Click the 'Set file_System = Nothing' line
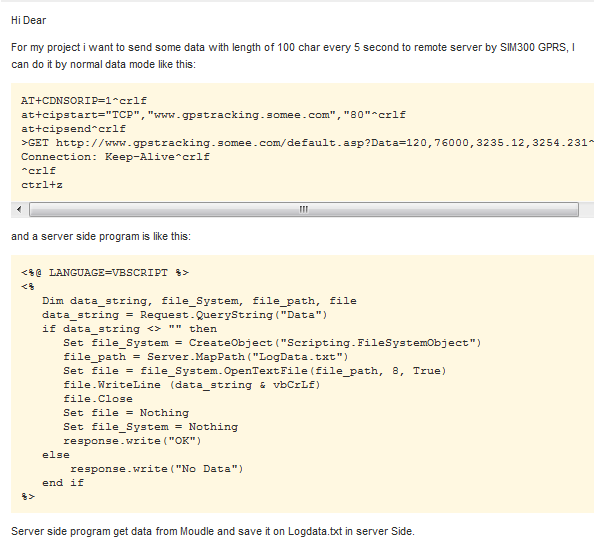This screenshot has height=541, width=595. tap(151, 427)
